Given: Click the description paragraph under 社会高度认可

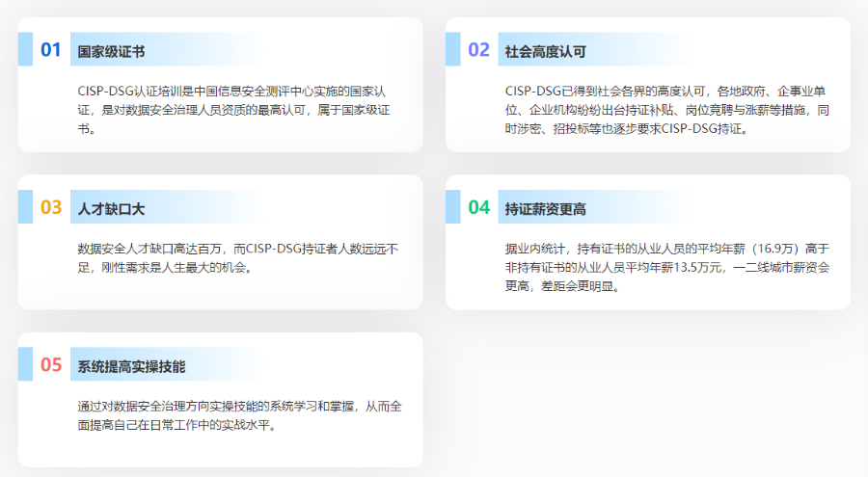Looking at the screenshot, I should click(x=666, y=109).
